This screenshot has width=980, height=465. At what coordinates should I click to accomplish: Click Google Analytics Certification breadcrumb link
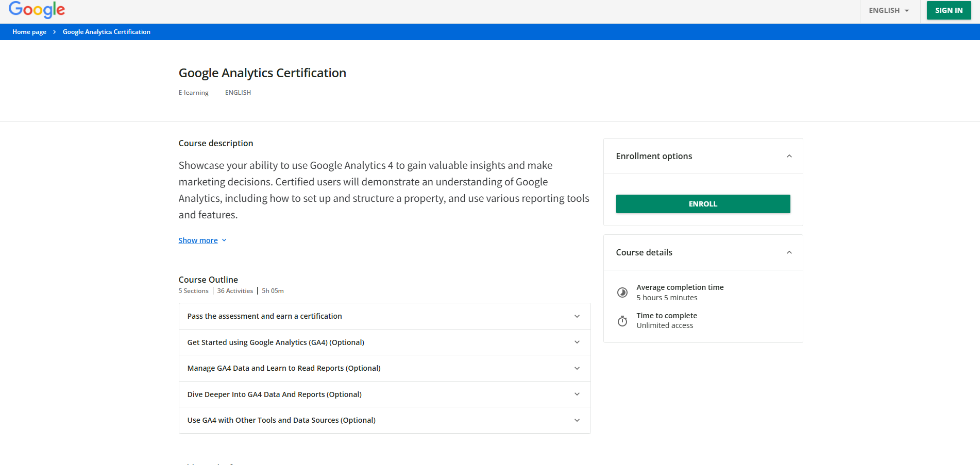[107, 32]
